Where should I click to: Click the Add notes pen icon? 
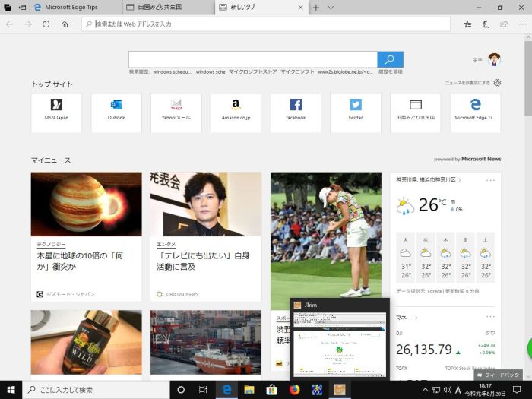pyautogui.click(x=485, y=24)
